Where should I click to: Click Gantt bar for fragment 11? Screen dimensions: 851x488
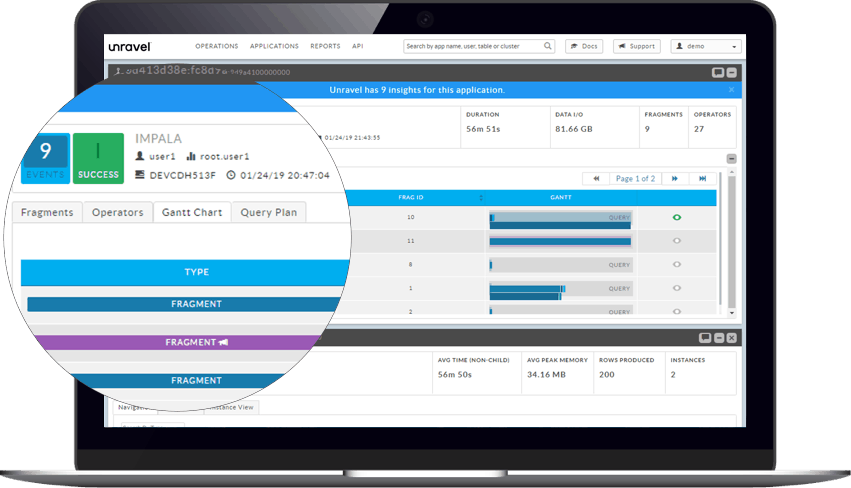coord(561,242)
